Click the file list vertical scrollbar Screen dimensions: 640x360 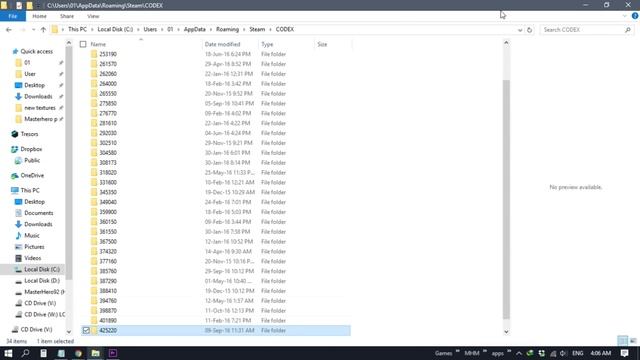[x=506, y=199]
